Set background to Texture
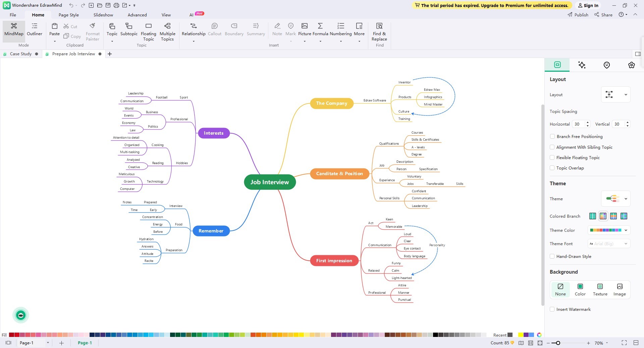Image resolution: width=644 pixels, height=348 pixels. (x=600, y=290)
